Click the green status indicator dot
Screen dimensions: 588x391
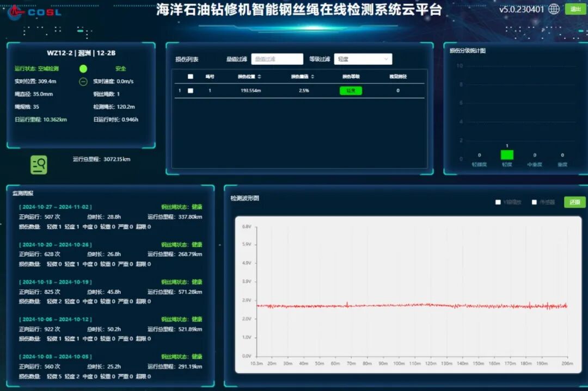pyautogui.click(x=84, y=69)
